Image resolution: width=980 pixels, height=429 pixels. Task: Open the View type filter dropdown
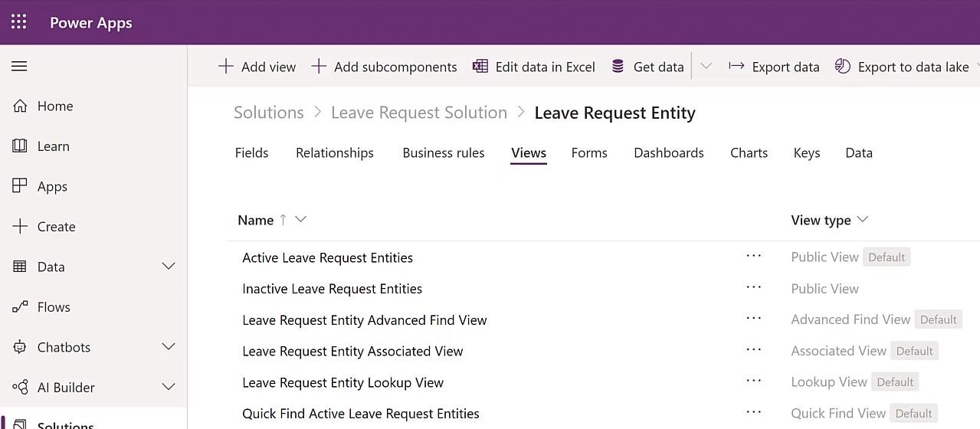tap(863, 220)
